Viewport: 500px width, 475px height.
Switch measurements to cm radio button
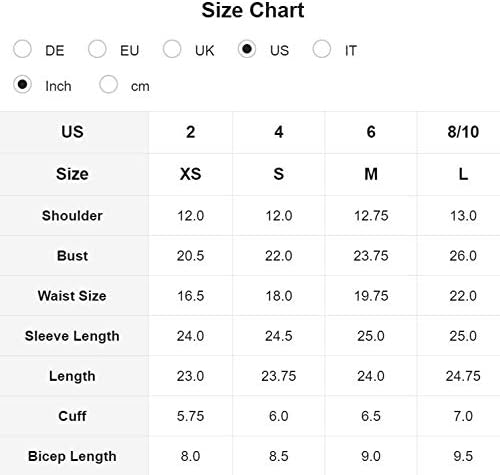coord(108,85)
